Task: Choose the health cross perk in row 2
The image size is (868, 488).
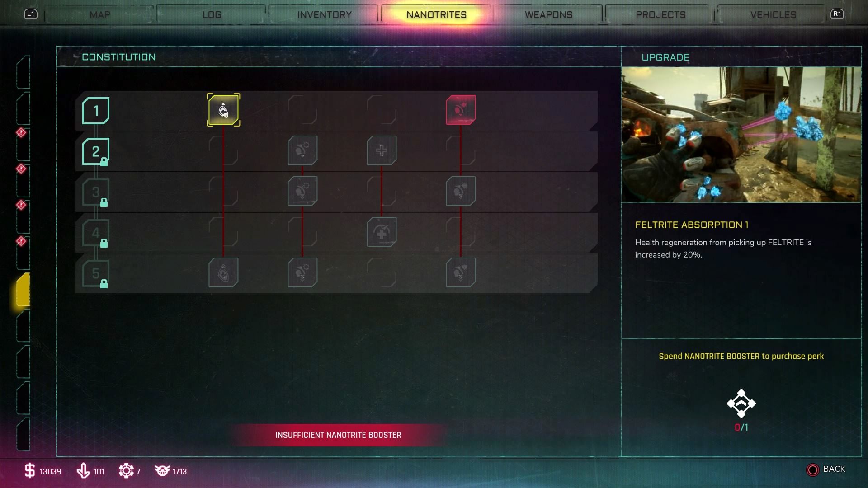Action: pos(382,150)
